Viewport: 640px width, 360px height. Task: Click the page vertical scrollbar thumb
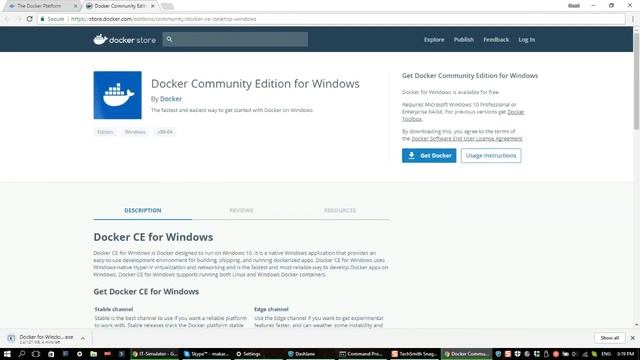[x=636, y=82]
